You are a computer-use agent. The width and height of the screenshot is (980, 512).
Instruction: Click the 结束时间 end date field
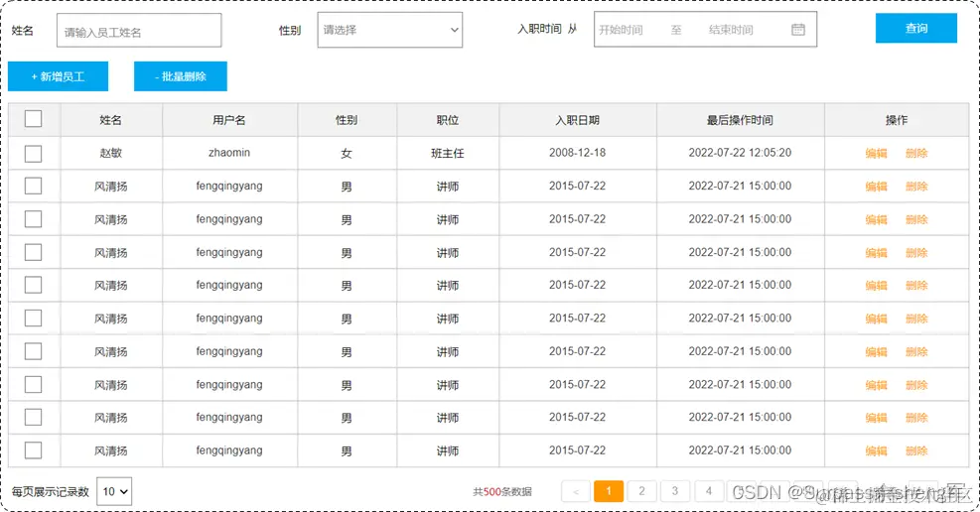(x=731, y=30)
